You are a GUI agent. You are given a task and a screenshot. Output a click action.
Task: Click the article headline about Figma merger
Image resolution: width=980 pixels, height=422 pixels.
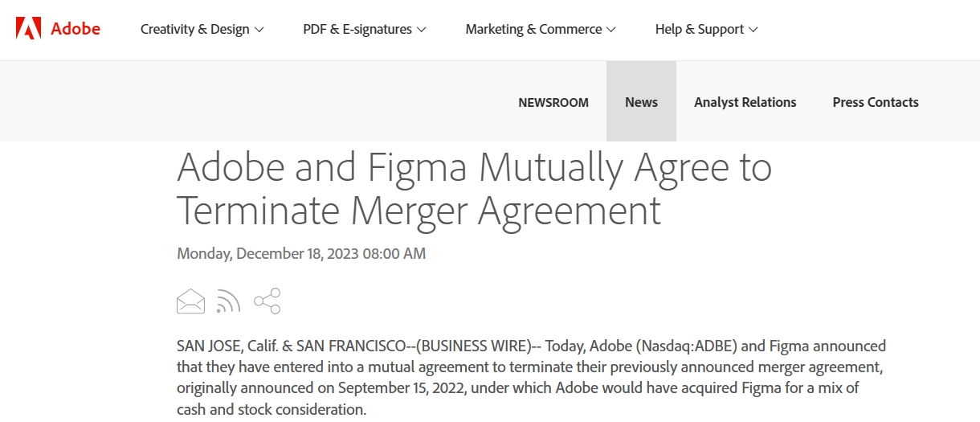click(x=474, y=189)
